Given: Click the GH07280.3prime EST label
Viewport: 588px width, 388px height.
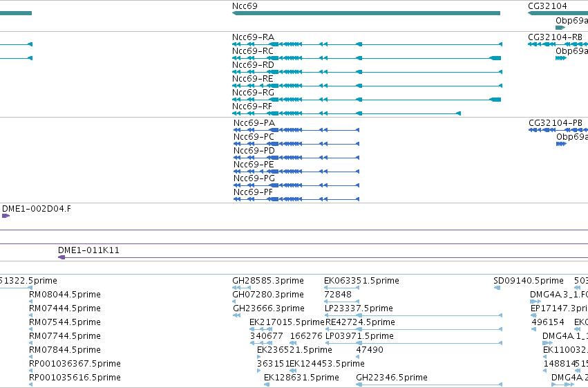Looking at the screenshot, I should click(x=268, y=295).
